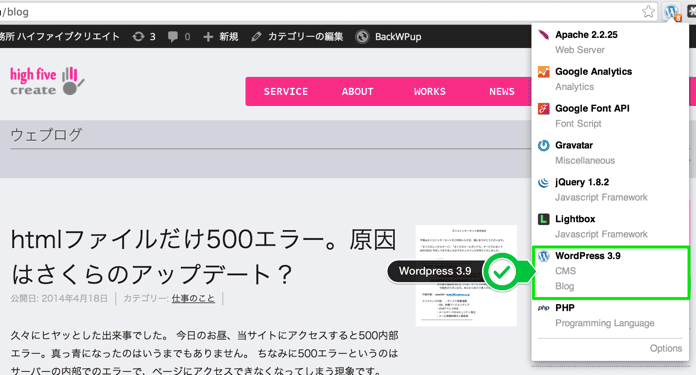Click the Apache feather icon
The width and height of the screenshot is (696, 375).
coord(543,35)
